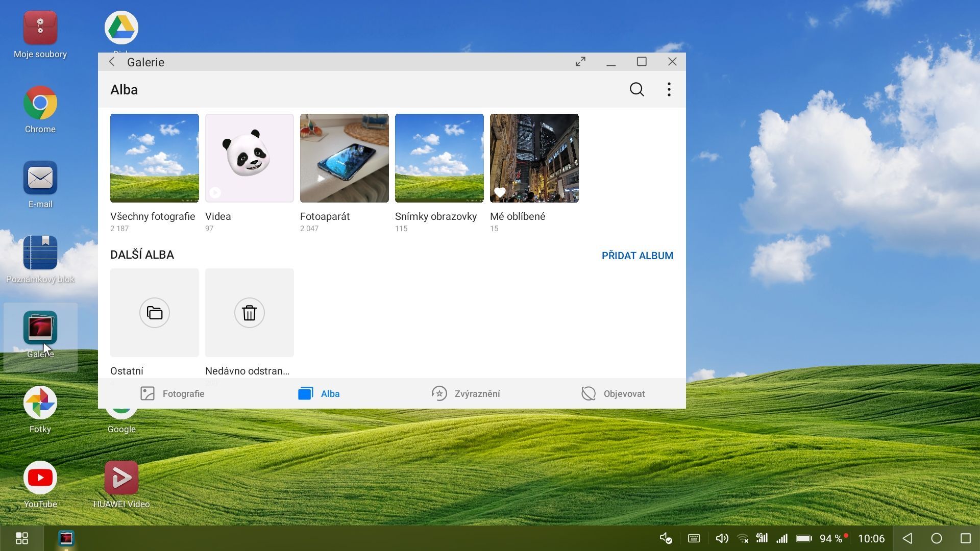Open the YouTube desktop shortcut
This screenshot has width=980, height=551.
coord(40,478)
